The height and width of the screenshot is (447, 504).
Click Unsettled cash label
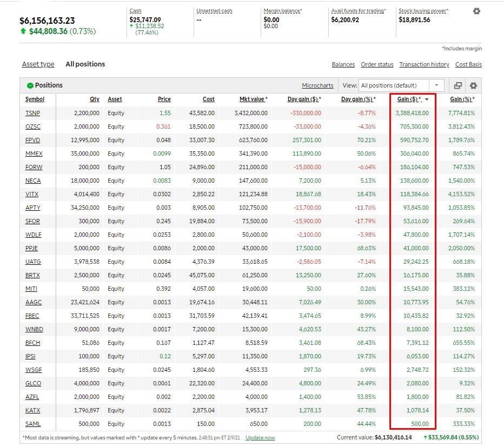coord(214,11)
